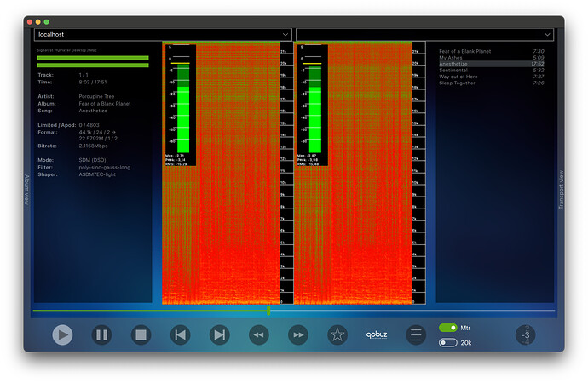
Task: Click the upper green progress bar
Action: (93, 58)
